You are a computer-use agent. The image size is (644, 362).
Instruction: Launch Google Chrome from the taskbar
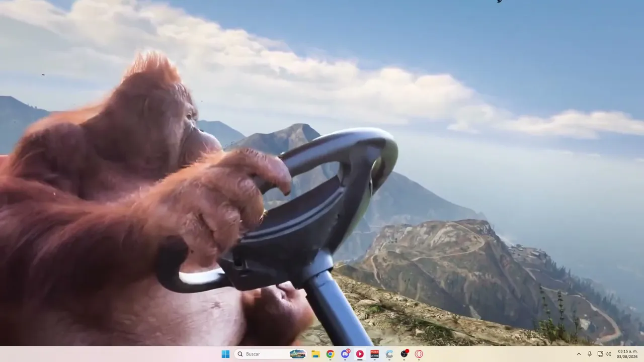coord(330,354)
